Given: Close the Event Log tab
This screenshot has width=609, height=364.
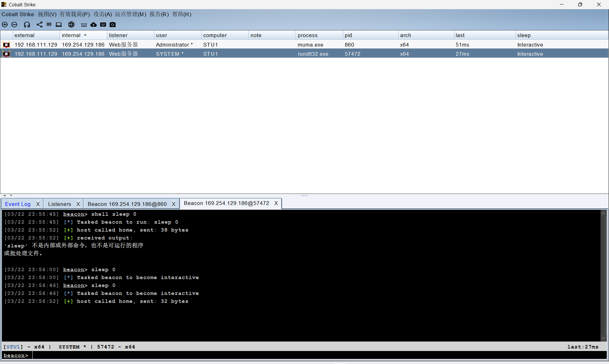Looking at the screenshot, I should click(38, 204).
